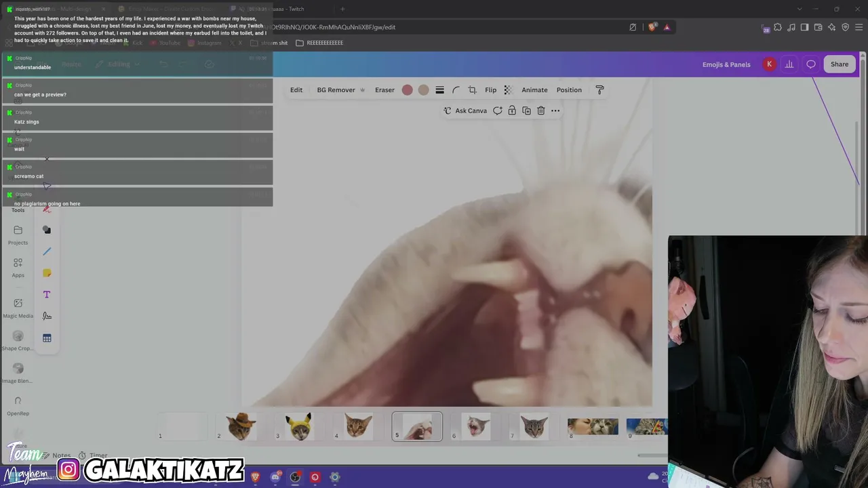Select page 5 thumbnail
This screenshot has width=868, height=488.
(x=417, y=426)
